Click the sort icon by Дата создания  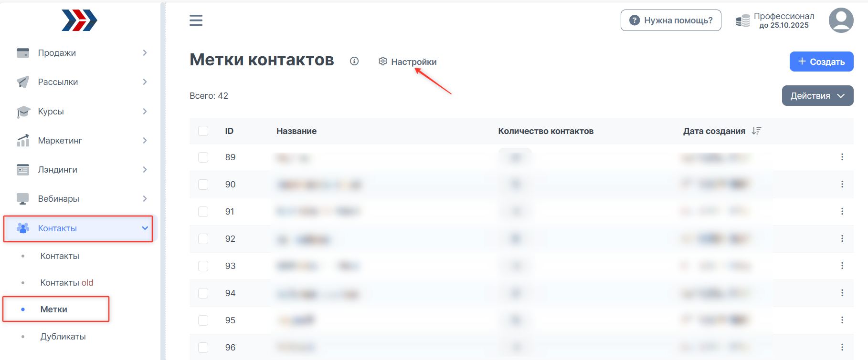click(x=756, y=131)
